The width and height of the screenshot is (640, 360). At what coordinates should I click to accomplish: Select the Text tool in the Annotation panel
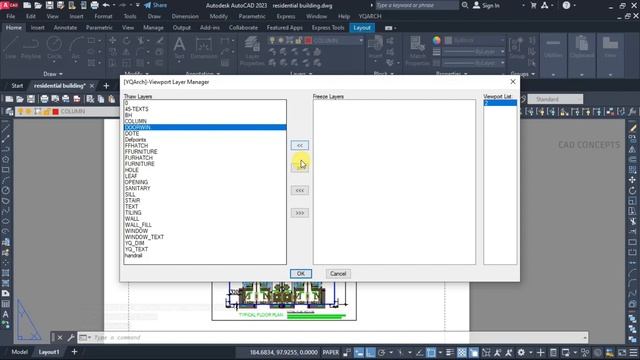(x=179, y=48)
